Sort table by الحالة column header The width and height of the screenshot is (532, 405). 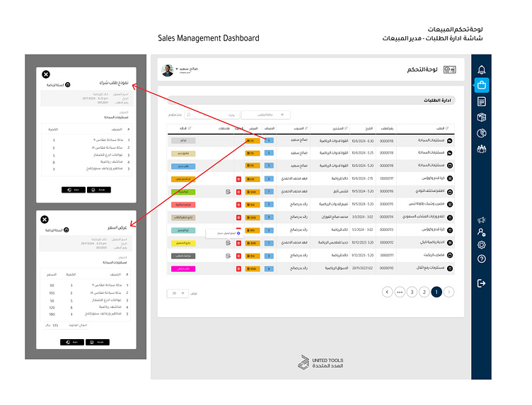185,128
